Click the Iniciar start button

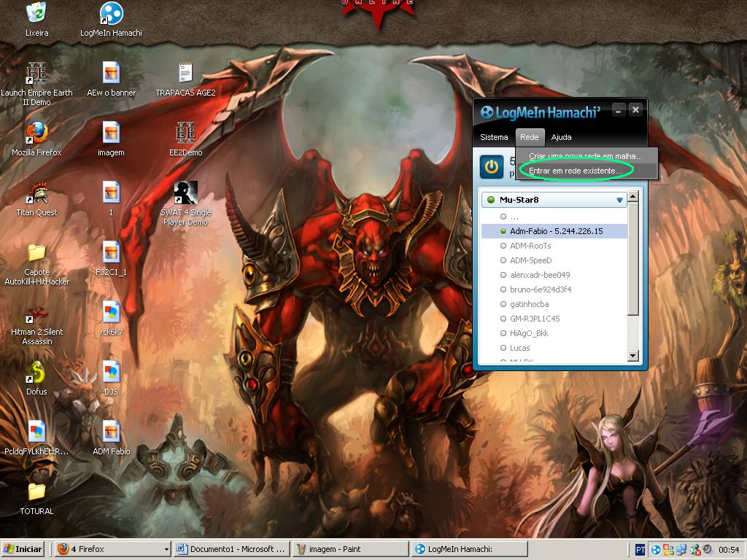point(23,549)
